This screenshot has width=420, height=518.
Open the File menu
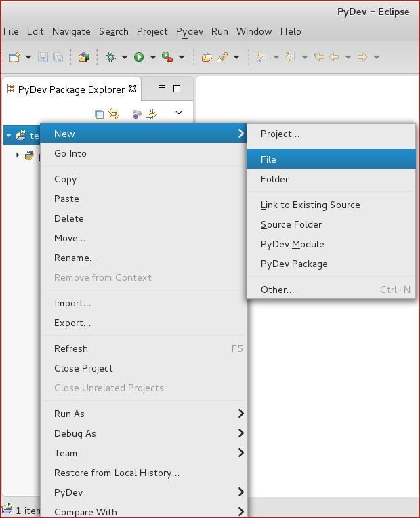tap(11, 31)
